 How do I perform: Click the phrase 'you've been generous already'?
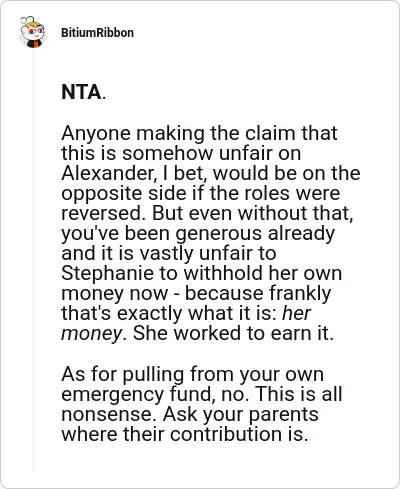[x=198, y=234]
